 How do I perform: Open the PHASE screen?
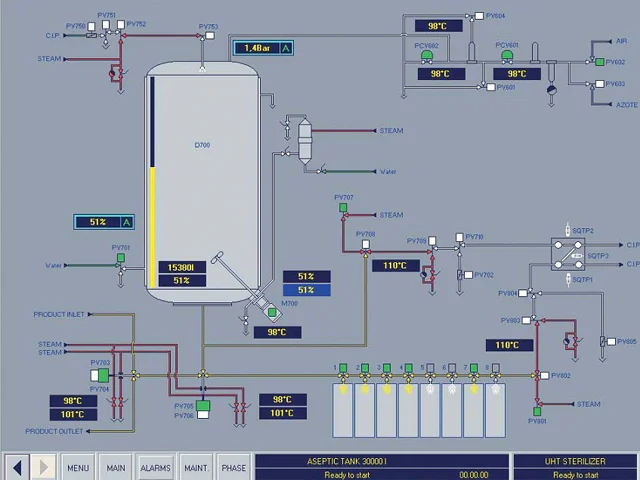pyautogui.click(x=233, y=468)
